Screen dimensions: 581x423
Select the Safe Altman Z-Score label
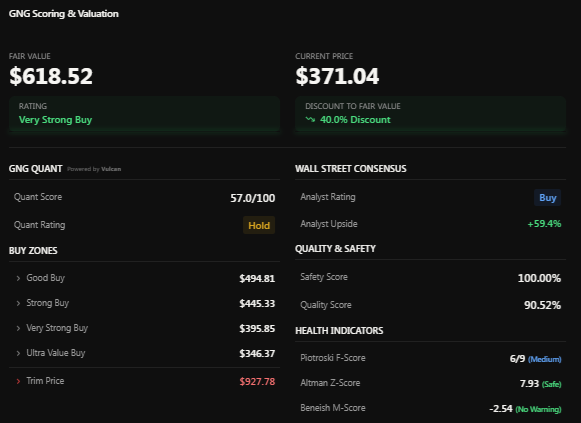pyautogui.click(x=551, y=384)
